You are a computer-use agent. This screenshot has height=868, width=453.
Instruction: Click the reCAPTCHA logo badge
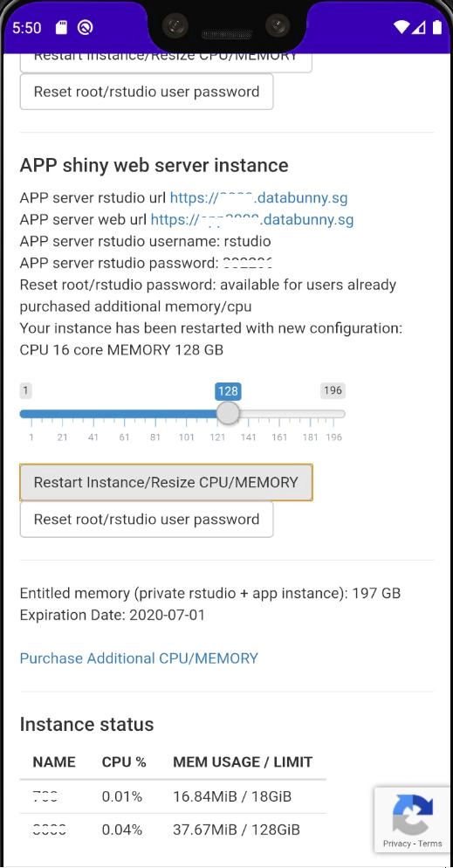click(x=413, y=813)
